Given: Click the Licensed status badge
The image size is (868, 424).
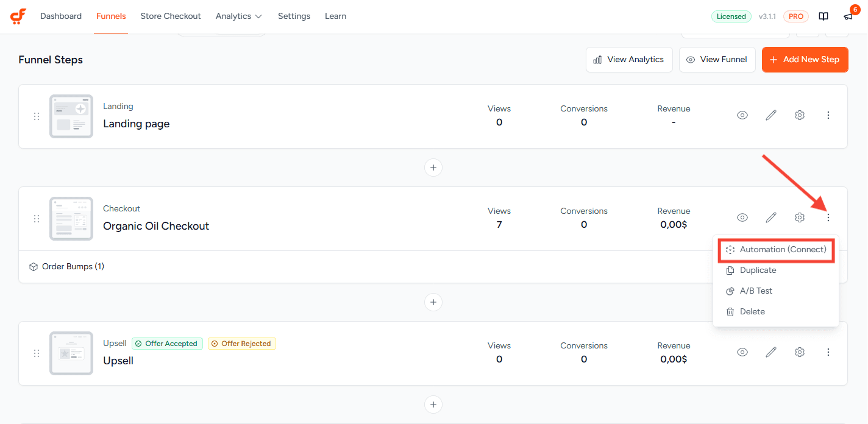Looking at the screenshot, I should point(731,16).
